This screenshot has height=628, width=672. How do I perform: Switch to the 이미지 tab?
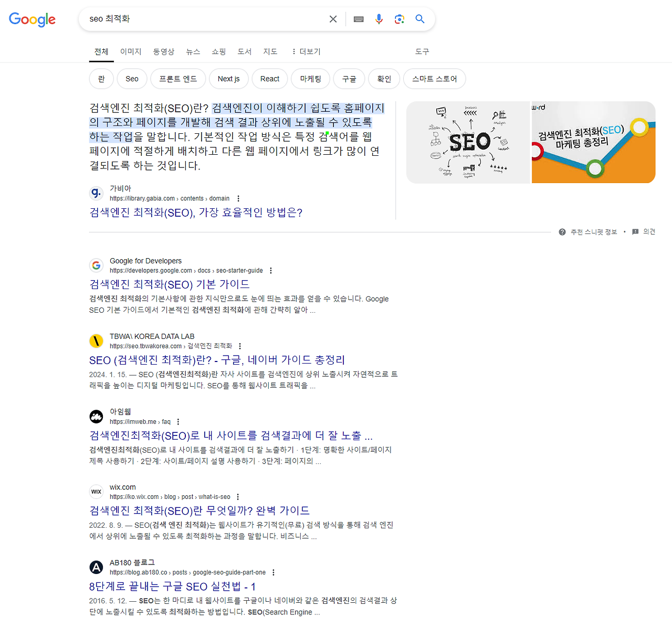tap(130, 51)
